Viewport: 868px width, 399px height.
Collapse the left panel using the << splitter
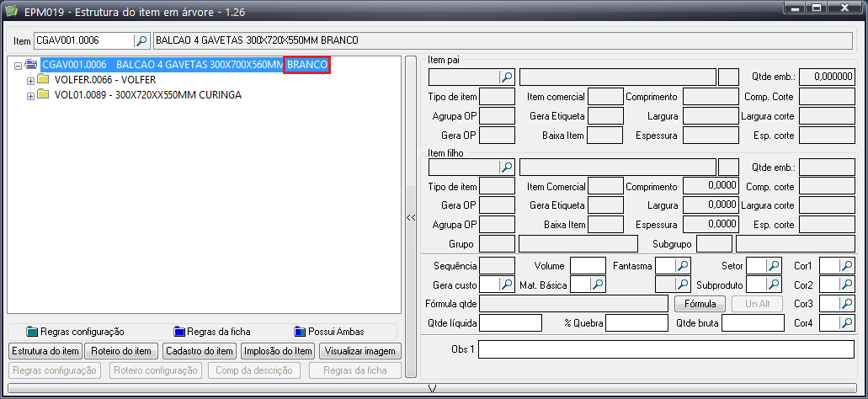click(x=411, y=217)
